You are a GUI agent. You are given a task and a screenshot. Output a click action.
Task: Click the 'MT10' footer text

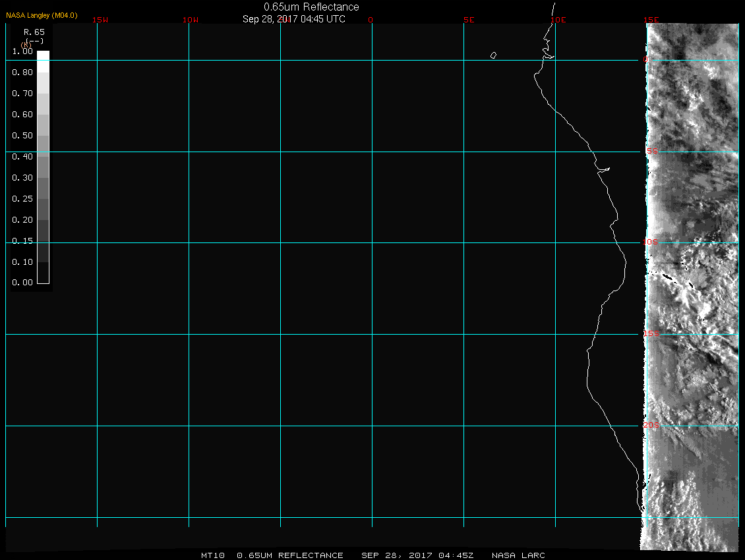click(213, 555)
